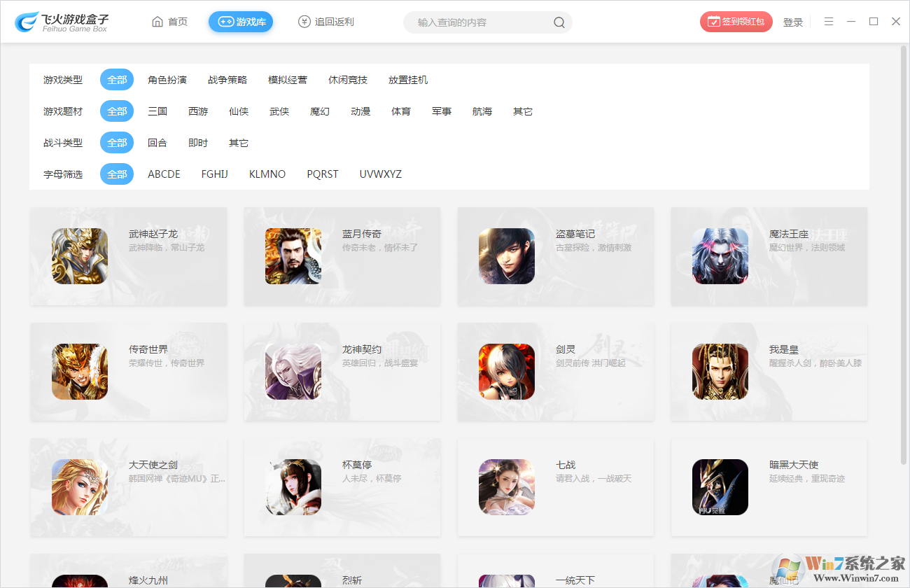Click the Feihuo Game Box logo
This screenshot has height=588, width=910.
coord(62,22)
